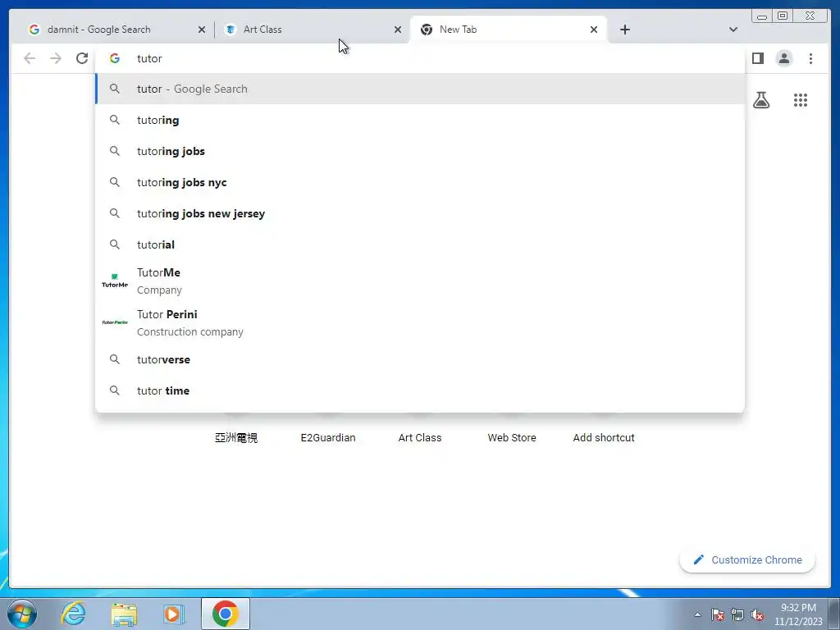Select 'tutor - Google Search' suggestion
This screenshot has width=840, height=630.
420,89
